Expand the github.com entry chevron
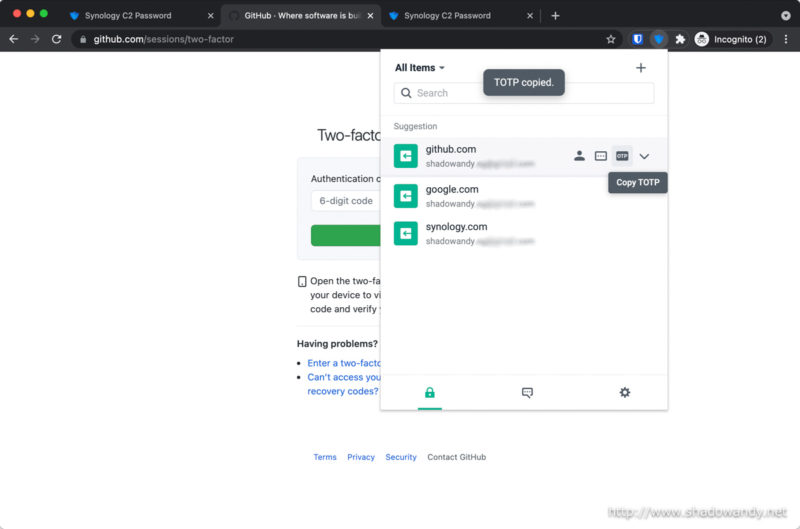This screenshot has width=800, height=529. [x=644, y=156]
